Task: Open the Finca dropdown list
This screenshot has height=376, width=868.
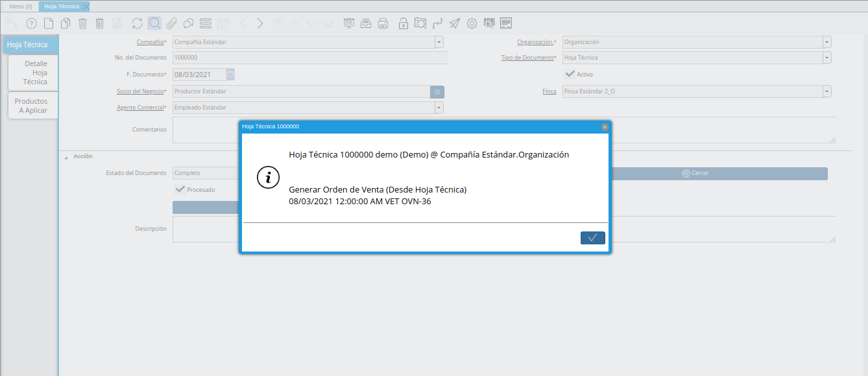Action: pos(826,91)
